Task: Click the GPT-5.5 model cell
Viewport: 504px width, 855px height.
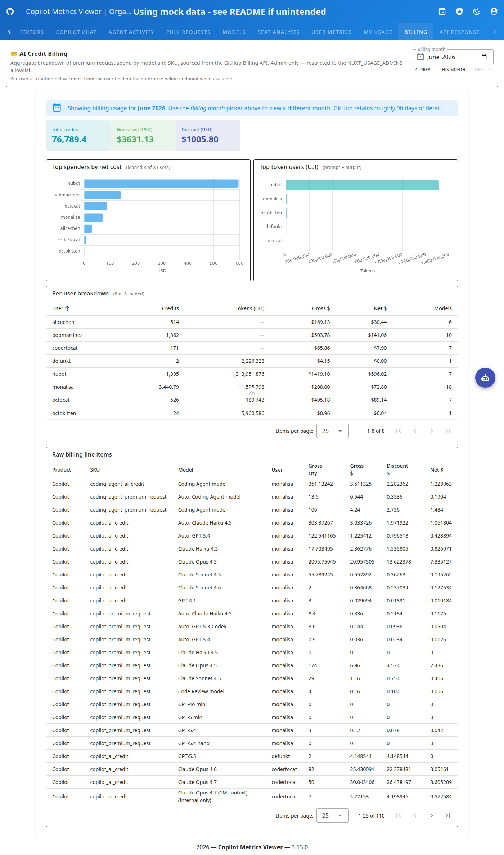Action: [187, 756]
